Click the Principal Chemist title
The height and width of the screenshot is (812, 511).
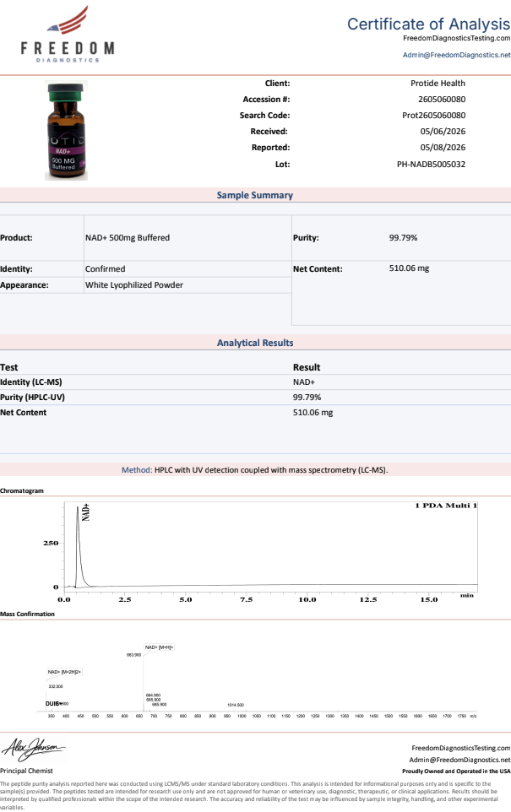[26, 771]
